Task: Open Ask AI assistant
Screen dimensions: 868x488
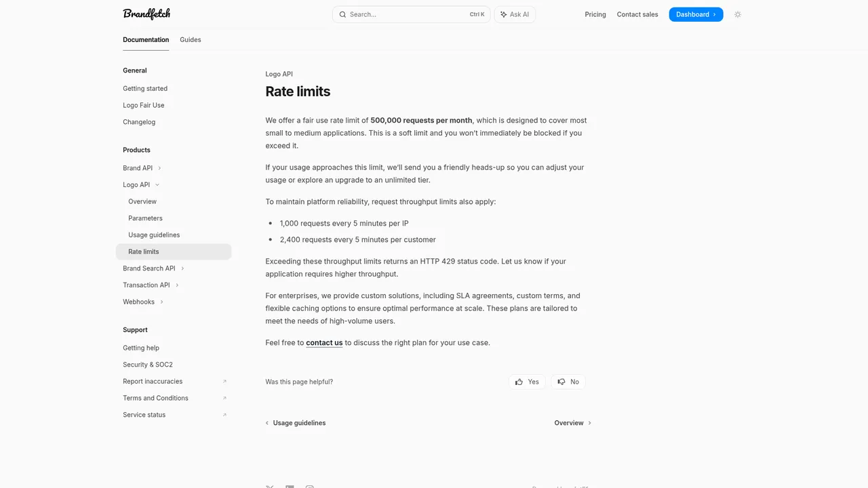Action: pos(514,14)
